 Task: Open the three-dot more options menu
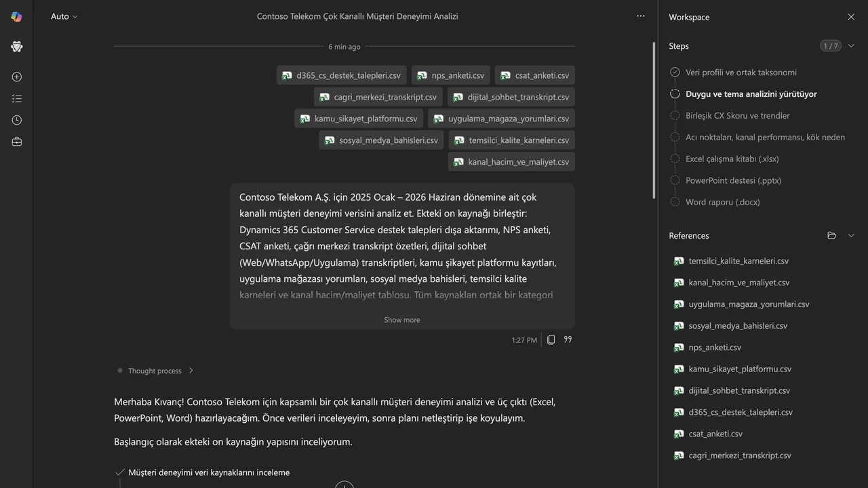click(x=641, y=16)
